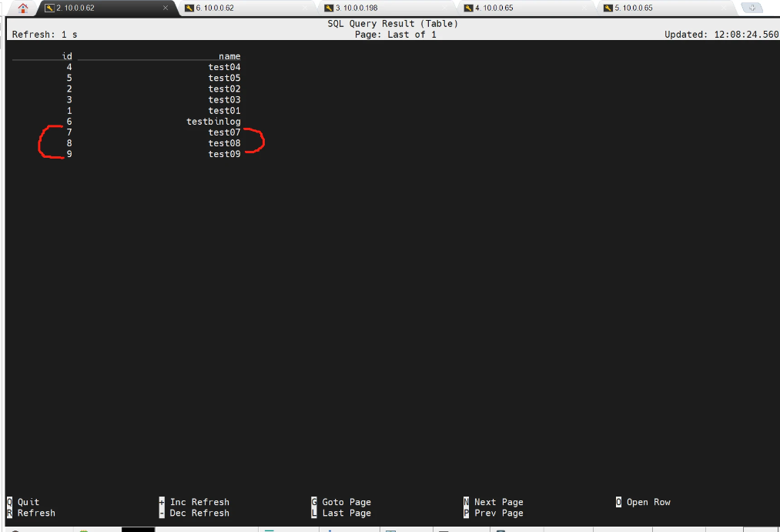The height and width of the screenshot is (532, 780).
Task: Jump to Last Page via footer
Action: 346,513
